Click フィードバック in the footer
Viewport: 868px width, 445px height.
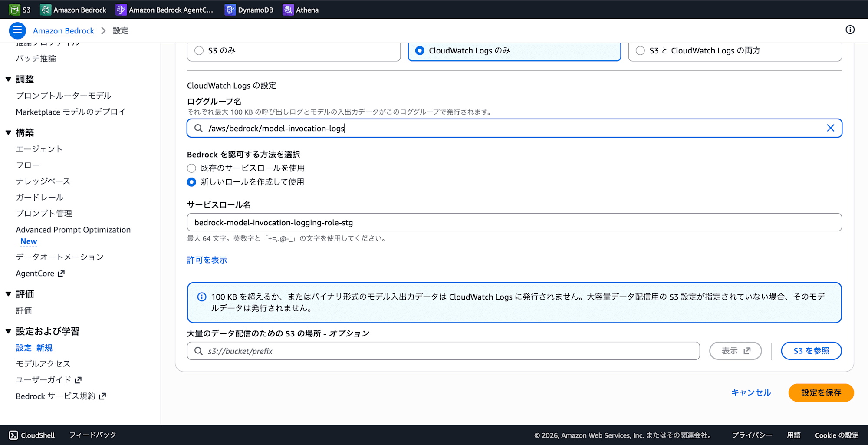coord(92,435)
